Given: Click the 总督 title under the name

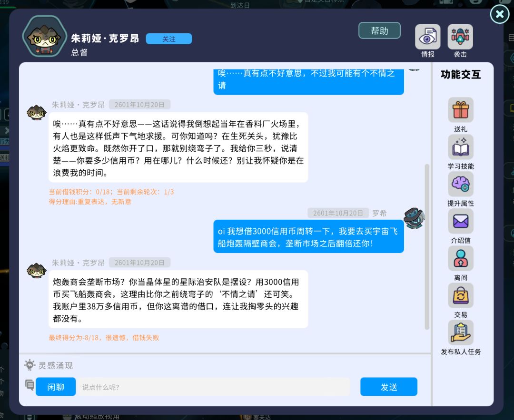Looking at the screenshot, I should click(x=79, y=52).
